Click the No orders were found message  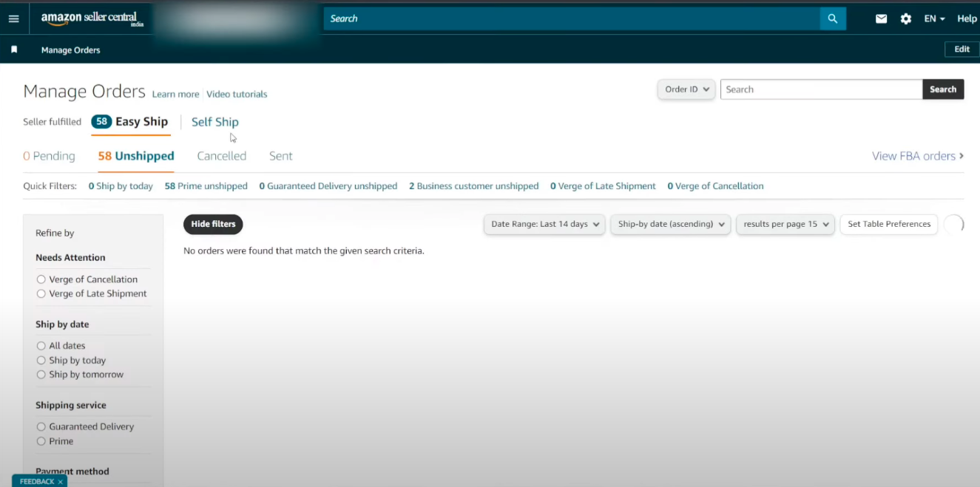pyautogui.click(x=304, y=251)
